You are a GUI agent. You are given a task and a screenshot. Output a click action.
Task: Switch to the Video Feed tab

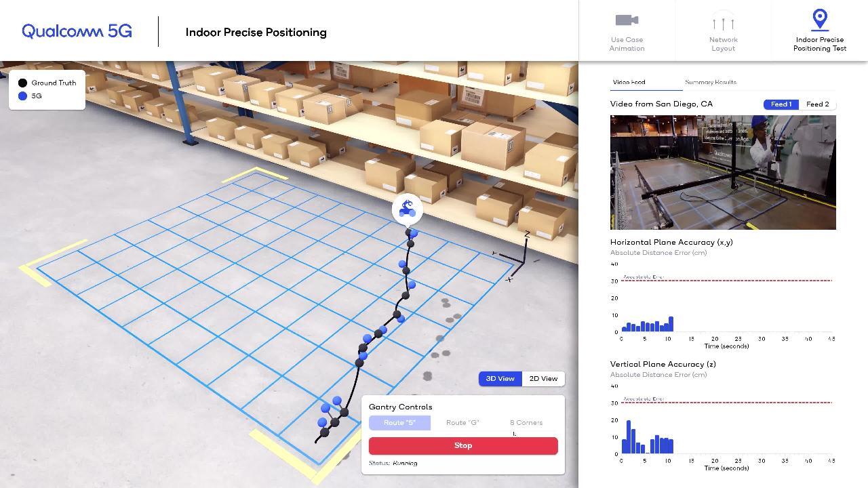click(629, 82)
